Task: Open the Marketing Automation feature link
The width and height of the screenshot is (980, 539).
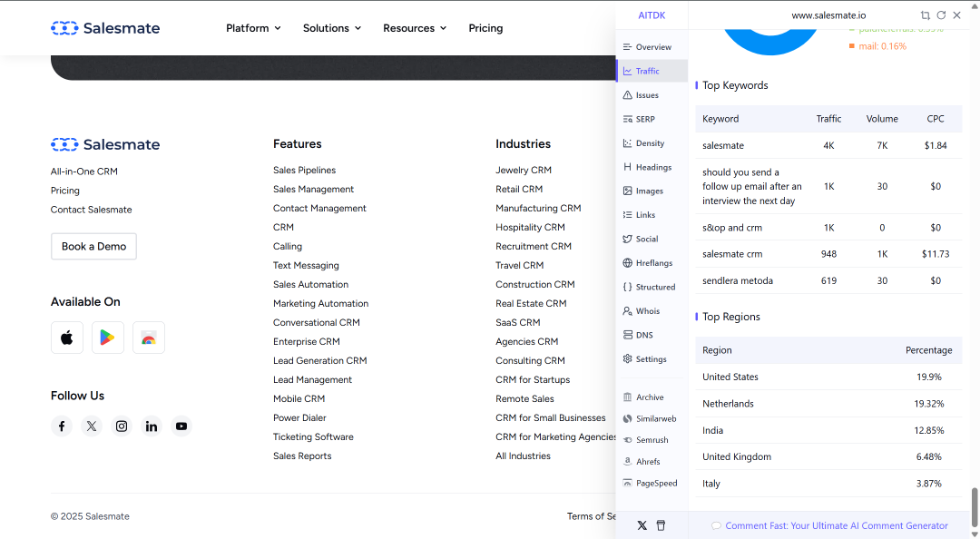Action: pyautogui.click(x=320, y=303)
